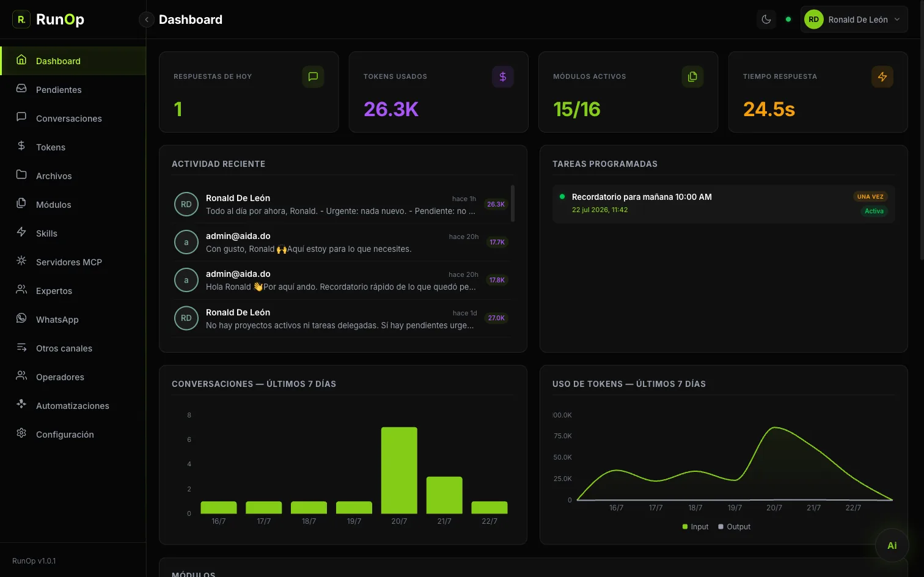Viewport: 924px width, 577px height.
Task: Open the WhatsApp link text
Action: click(x=57, y=320)
